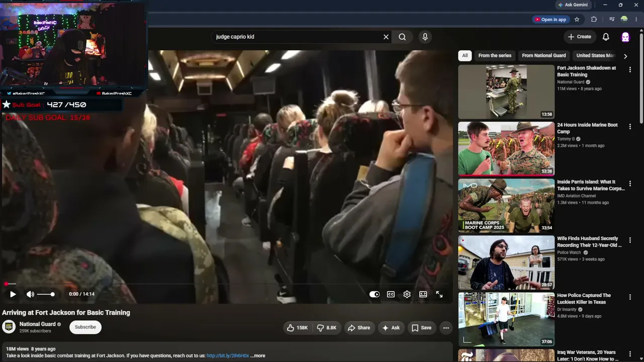The image size is (644, 362).
Task: Open the 'How Police Captured' video thumbnail
Action: [506, 319]
